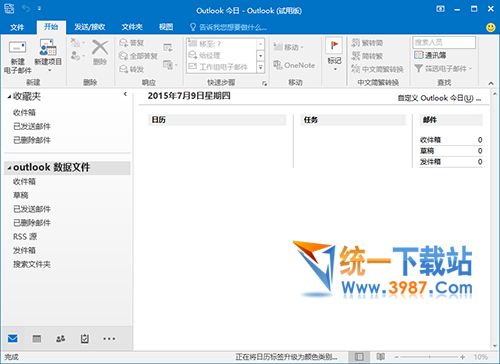
Task: Click the New Email (新建电子邮件) icon
Action: [17, 47]
